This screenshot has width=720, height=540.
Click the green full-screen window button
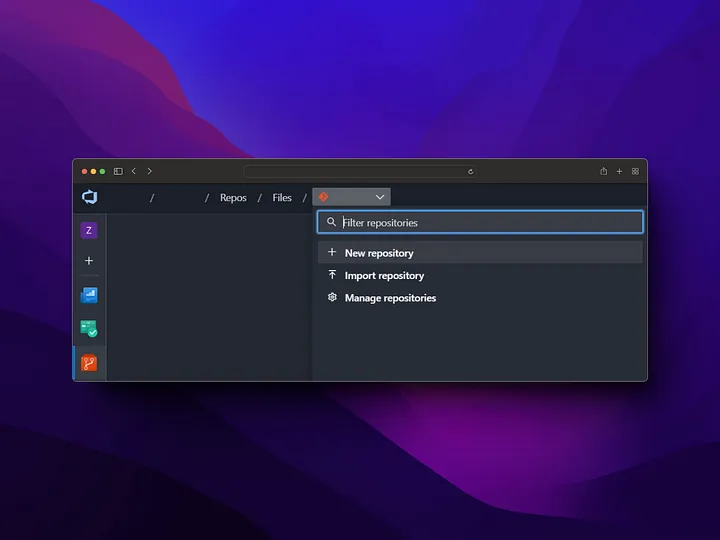click(102, 171)
